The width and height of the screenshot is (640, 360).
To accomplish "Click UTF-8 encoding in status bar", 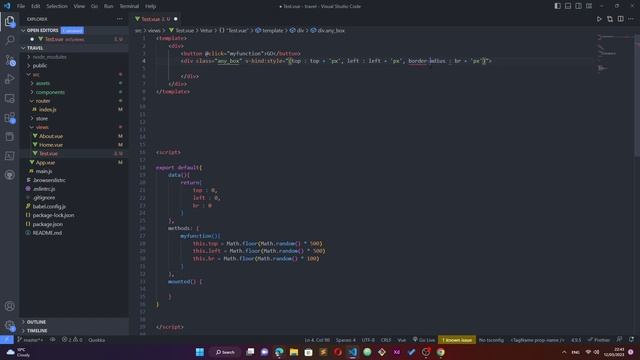I will pos(368,340).
